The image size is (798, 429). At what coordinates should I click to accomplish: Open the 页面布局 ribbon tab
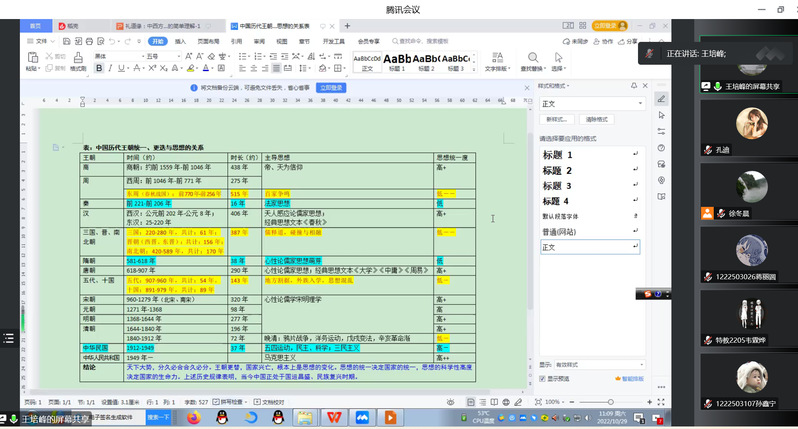tap(207, 42)
